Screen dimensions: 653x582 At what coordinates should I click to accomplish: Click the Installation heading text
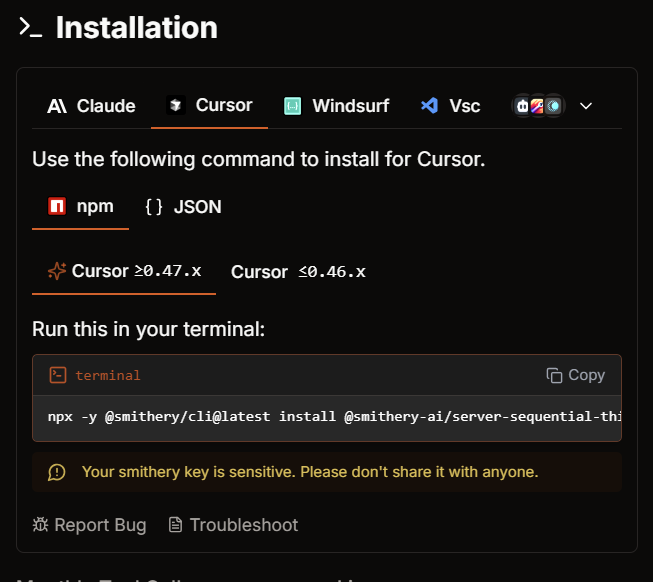coord(137,28)
